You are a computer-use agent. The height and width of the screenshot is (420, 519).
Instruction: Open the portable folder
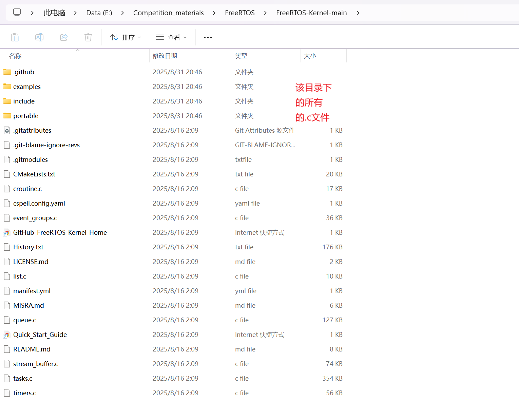pyautogui.click(x=25, y=116)
